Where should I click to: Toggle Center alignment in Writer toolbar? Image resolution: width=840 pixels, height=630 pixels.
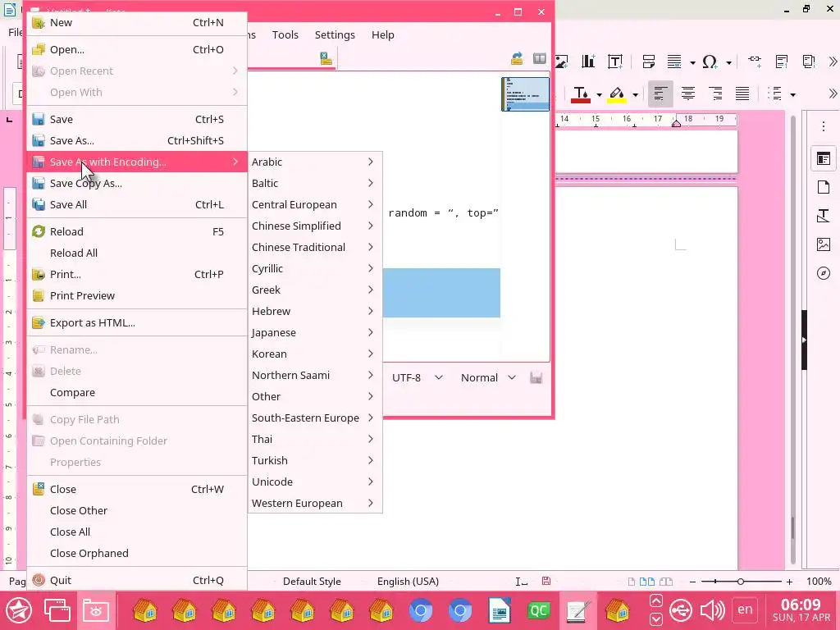[688, 94]
